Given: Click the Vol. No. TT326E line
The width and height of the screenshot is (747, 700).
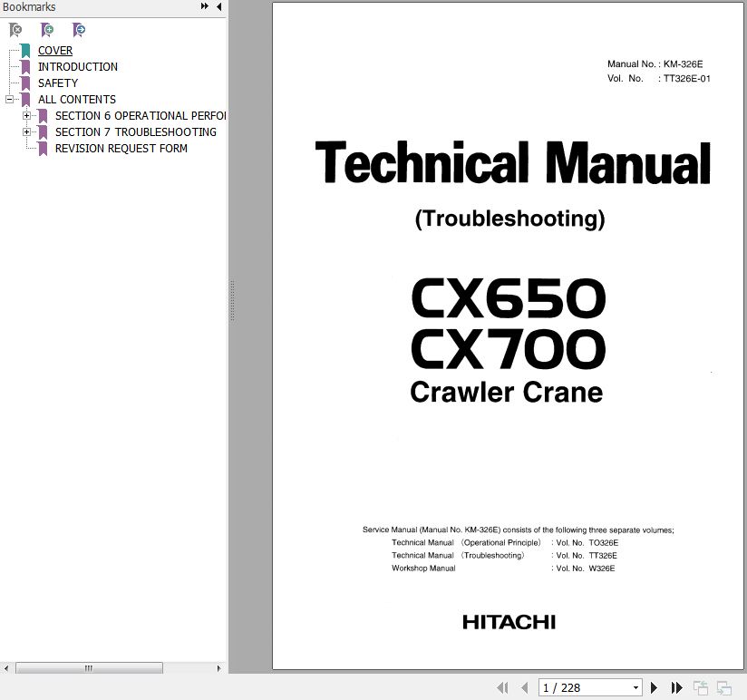Looking at the screenshot, I should tap(504, 555).
